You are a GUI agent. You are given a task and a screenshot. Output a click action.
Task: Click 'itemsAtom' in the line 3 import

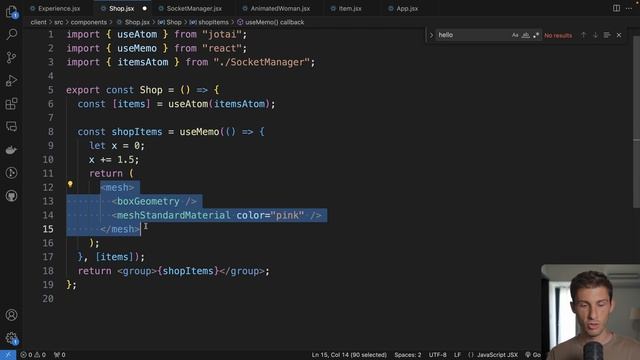pos(143,62)
